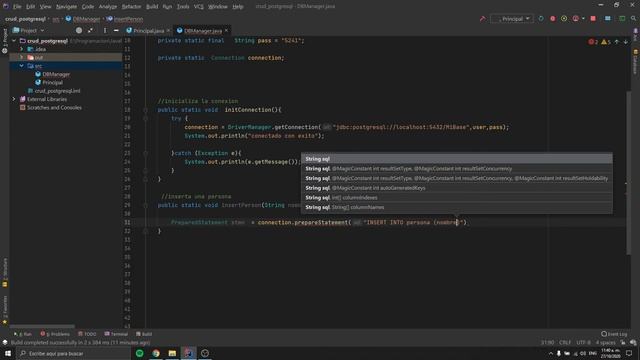The height and width of the screenshot is (360, 640).
Task: Open the Event Log
Action: (x=614, y=334)
